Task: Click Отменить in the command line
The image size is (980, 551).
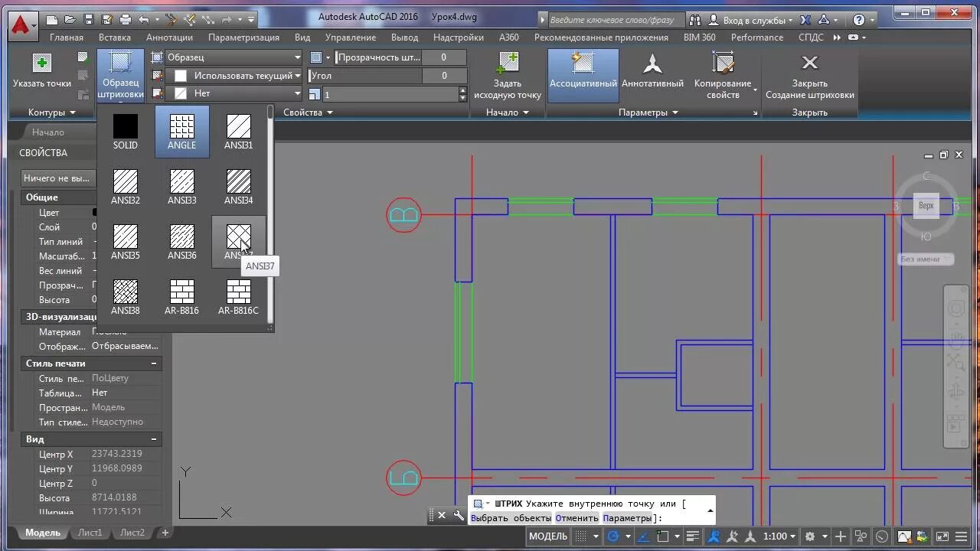Action: point(576,517)
